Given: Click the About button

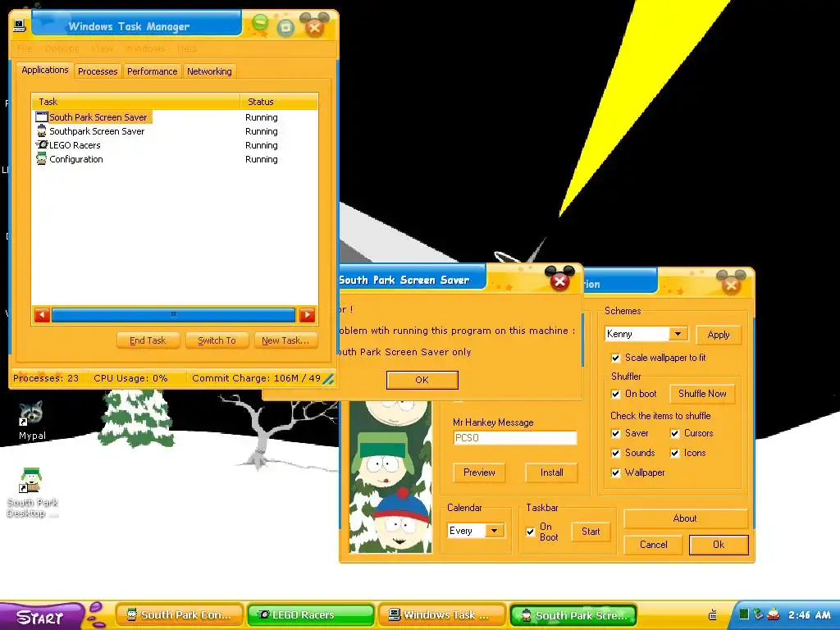Looking at the screenshot, I should pyautogui.click(x=685, y=518).
